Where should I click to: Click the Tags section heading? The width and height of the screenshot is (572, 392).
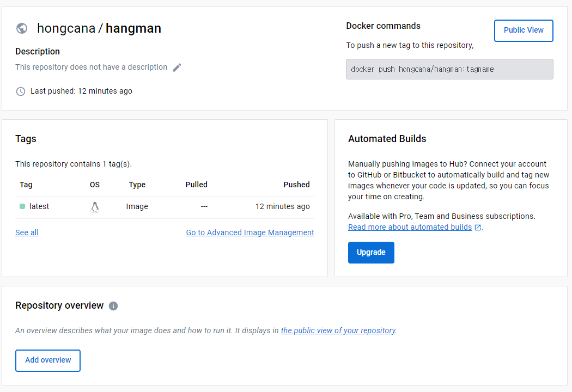click(26, 139)
